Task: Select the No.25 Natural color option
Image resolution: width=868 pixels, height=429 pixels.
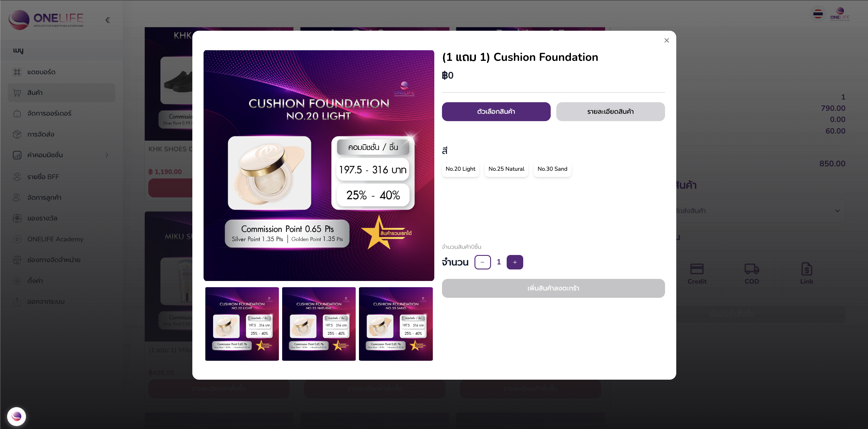Action: (506, 169)
